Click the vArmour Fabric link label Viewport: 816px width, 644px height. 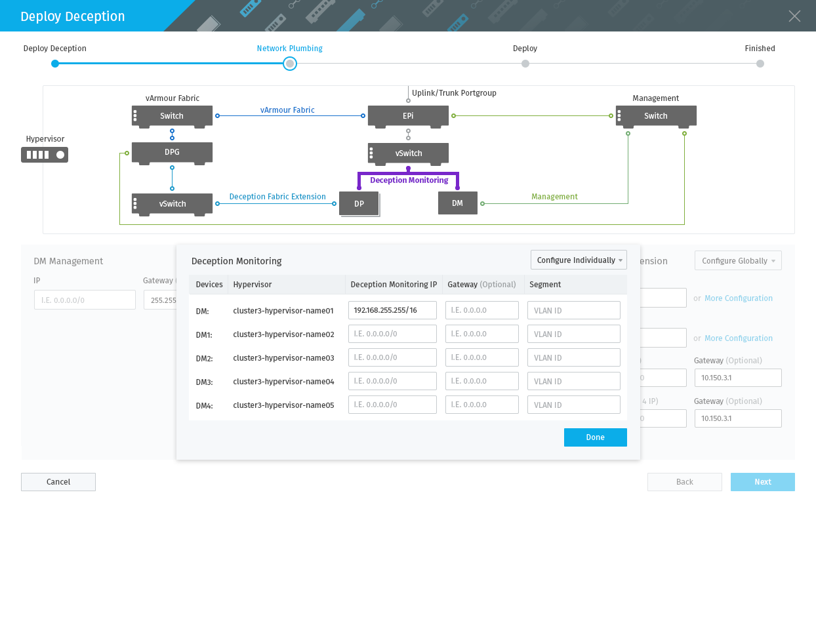(287, 110)
